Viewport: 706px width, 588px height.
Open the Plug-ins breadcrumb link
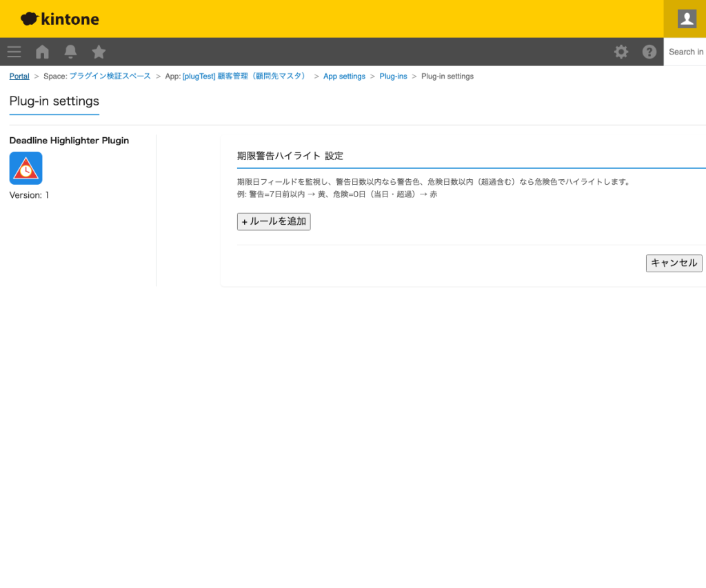393,76
